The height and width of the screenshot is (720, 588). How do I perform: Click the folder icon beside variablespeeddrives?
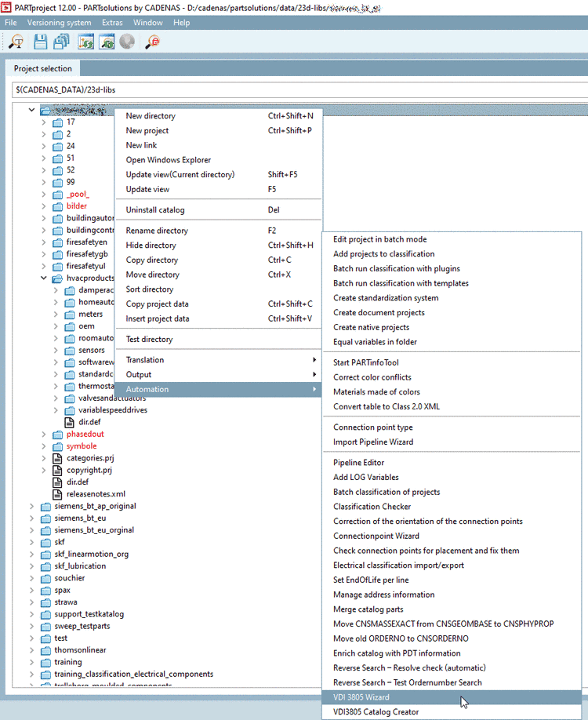coord(69,410)
